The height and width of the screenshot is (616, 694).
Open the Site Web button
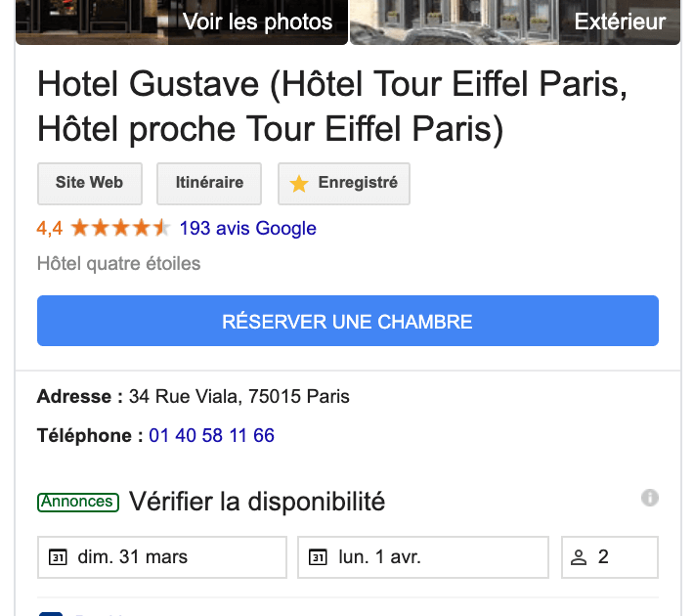(89, 183)
